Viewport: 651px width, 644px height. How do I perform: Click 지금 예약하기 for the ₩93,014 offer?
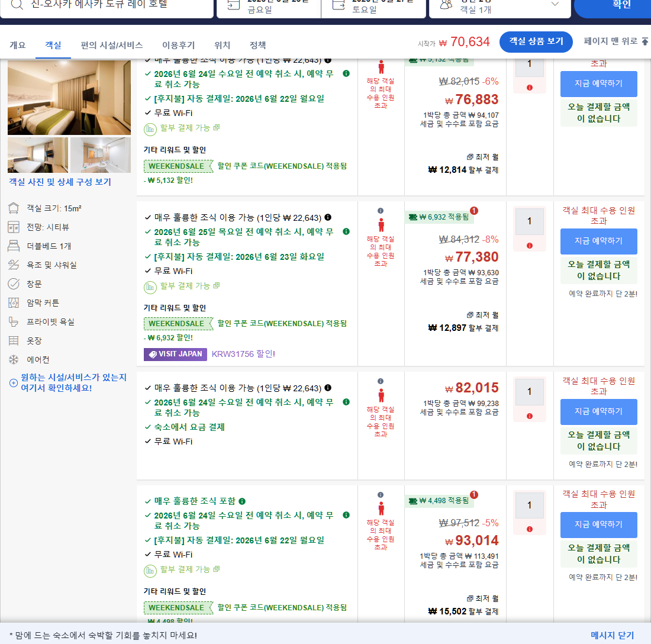coord(599,525)
